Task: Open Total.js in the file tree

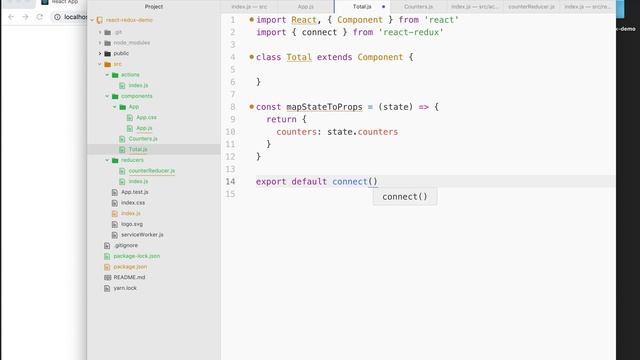Action: point(138,149)
